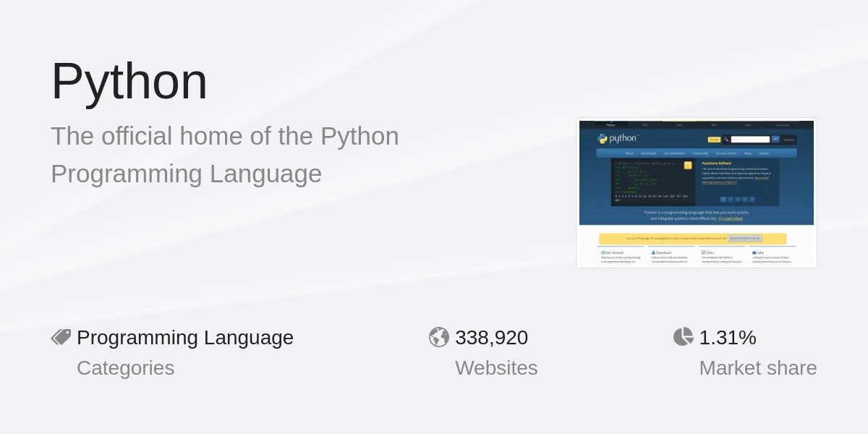This screenshot has width=868, height=434.
Task: Click the large Python title heading
Action: pos(129,81)
